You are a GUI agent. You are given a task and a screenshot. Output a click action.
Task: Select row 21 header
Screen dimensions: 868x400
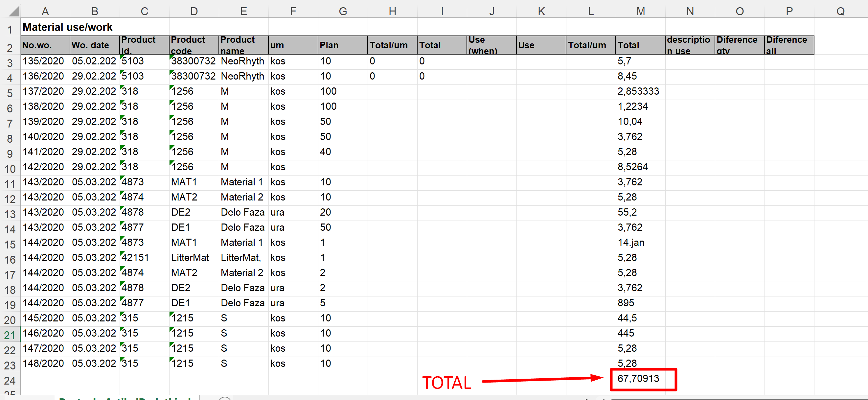(x=10, y=335)
